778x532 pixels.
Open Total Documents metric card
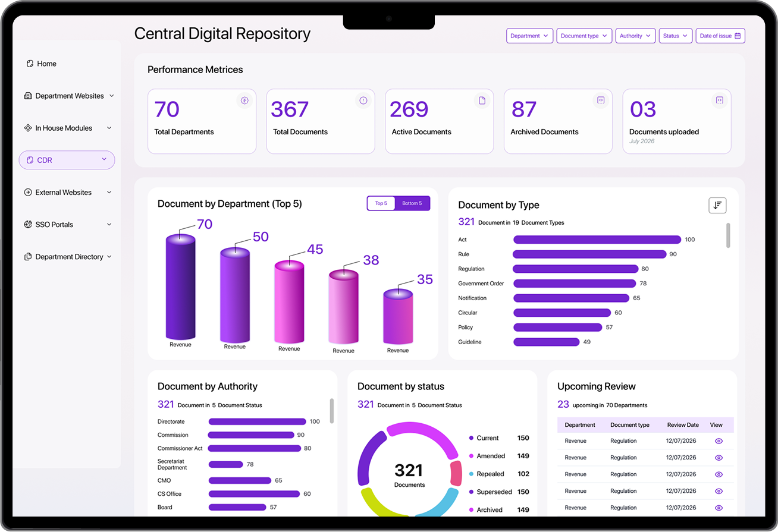pos(321,121)
